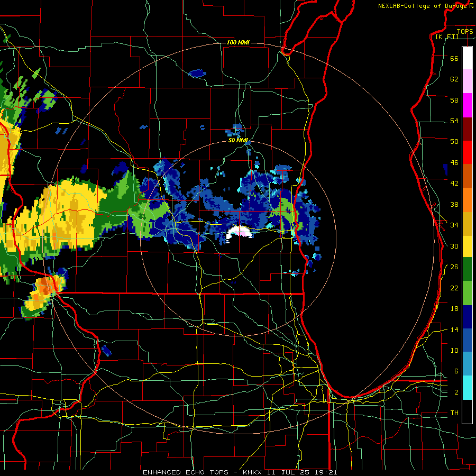Select the navy blue scale swatch
Screen dimensions: 476x476
click(467, 317)
